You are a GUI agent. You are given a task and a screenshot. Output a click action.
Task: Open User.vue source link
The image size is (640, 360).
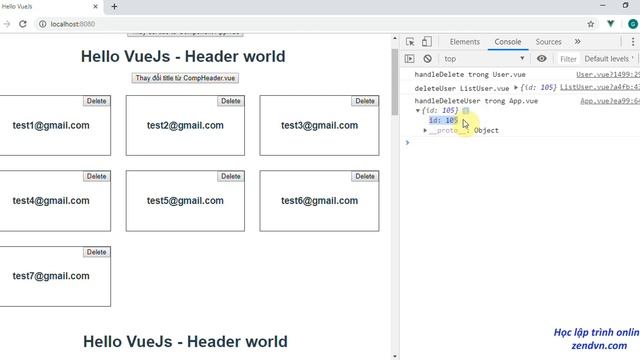[608, 74]
